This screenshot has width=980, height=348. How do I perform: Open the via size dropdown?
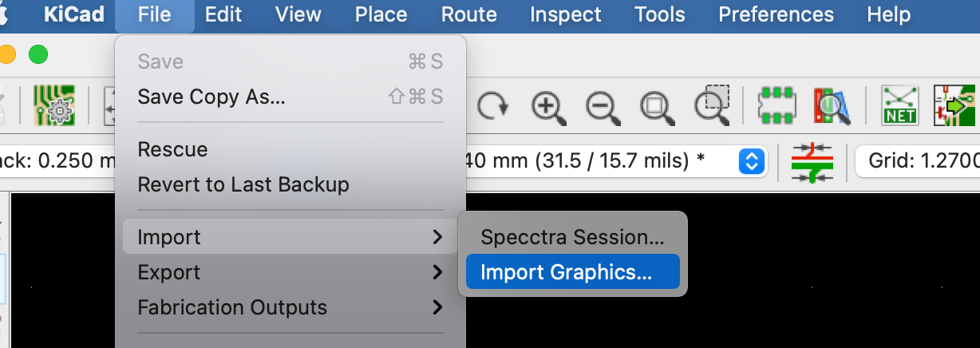click(749, 161)
